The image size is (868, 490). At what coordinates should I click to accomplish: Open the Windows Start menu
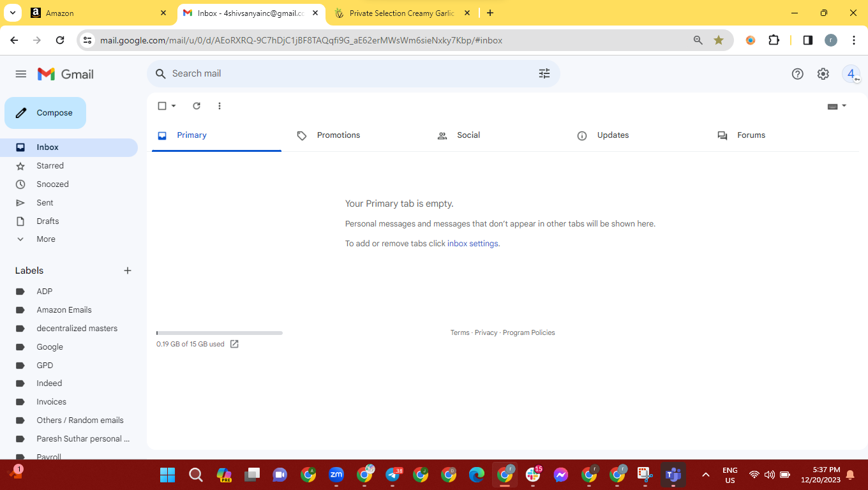click(168, 475)
